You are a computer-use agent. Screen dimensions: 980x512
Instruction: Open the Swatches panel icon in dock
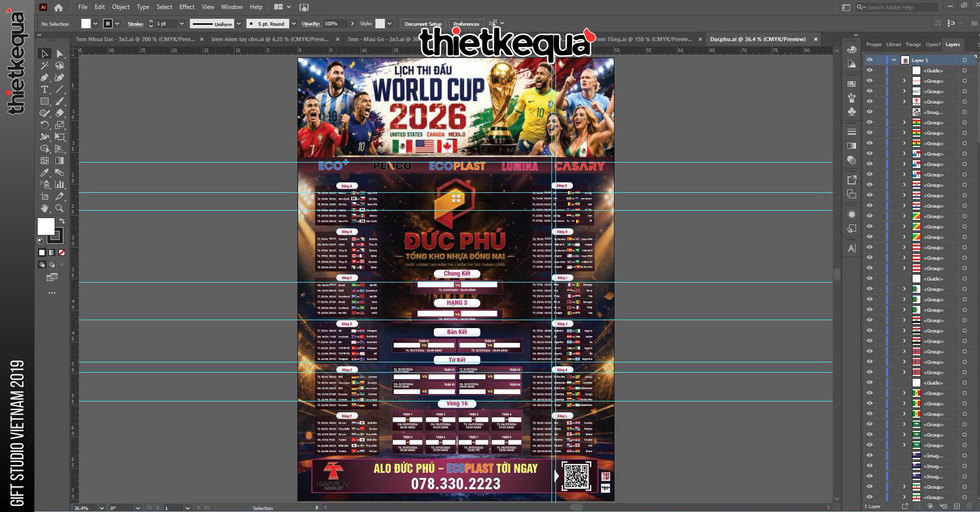pyautogui.click(x=852, y=84)
